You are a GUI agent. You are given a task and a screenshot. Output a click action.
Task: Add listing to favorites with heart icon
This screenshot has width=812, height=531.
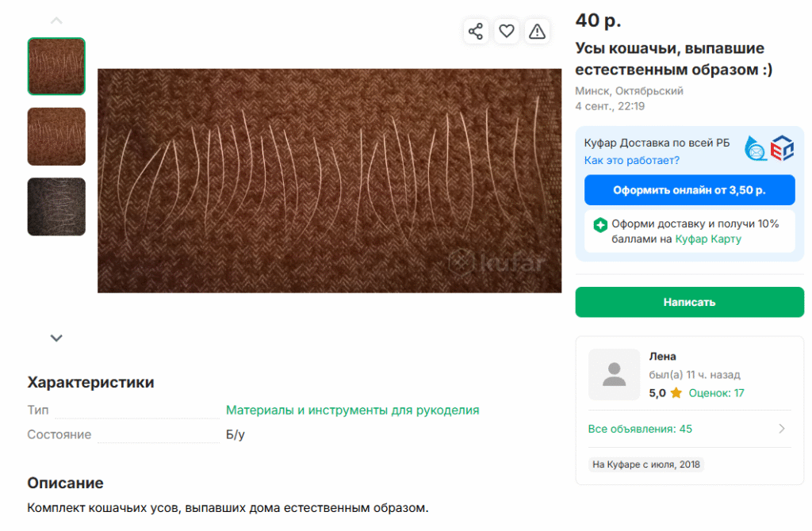pos(507,32)
